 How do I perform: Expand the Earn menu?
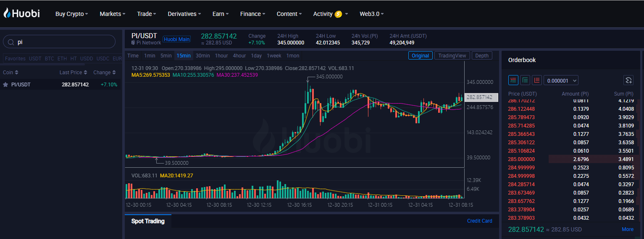click(x=221, y=14)
